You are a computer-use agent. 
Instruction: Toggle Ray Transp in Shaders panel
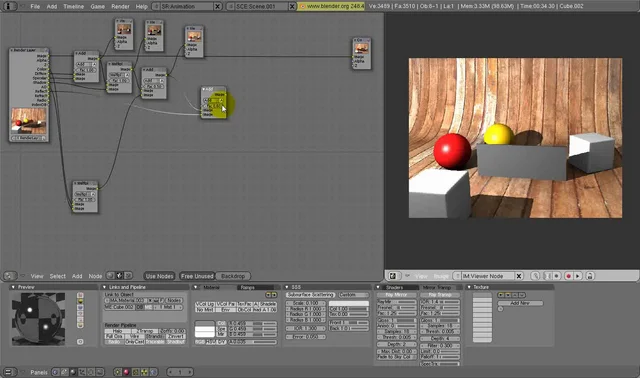440,294
